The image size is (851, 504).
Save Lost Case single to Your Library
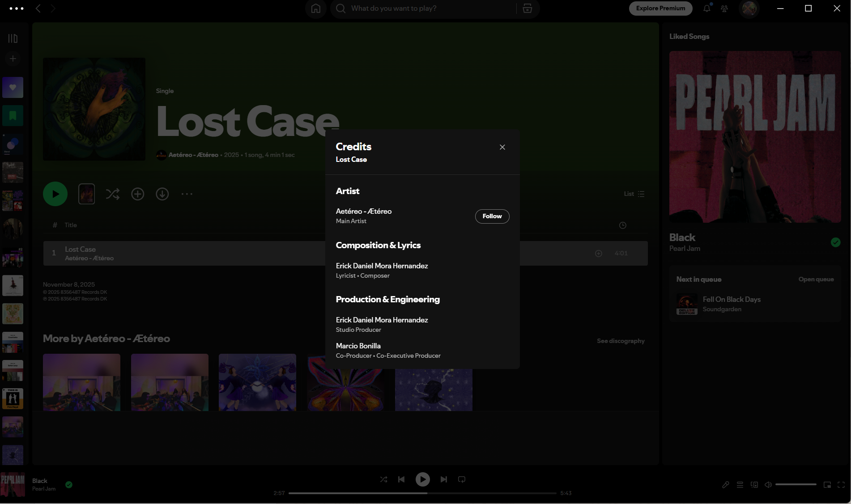point(137,194)
